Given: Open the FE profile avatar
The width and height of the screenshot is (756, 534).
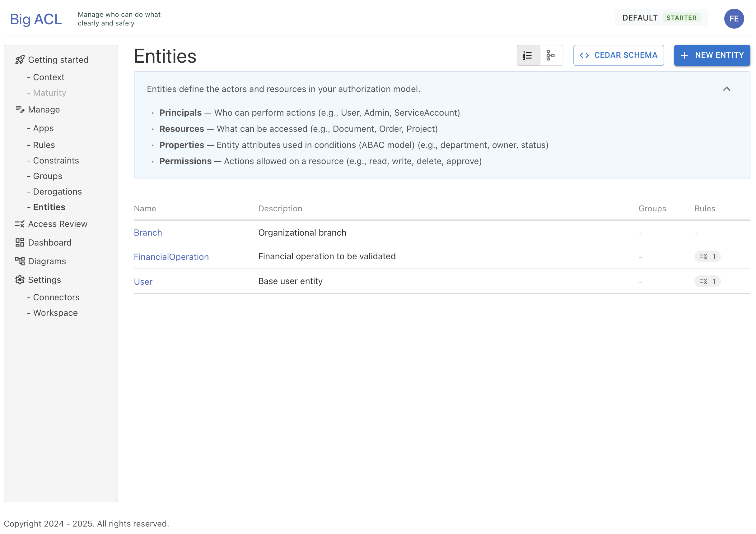Looking at the screenshot, I should 734,18.
